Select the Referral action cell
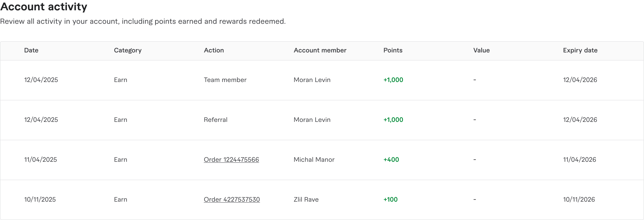644x220 pixels. 216,120
